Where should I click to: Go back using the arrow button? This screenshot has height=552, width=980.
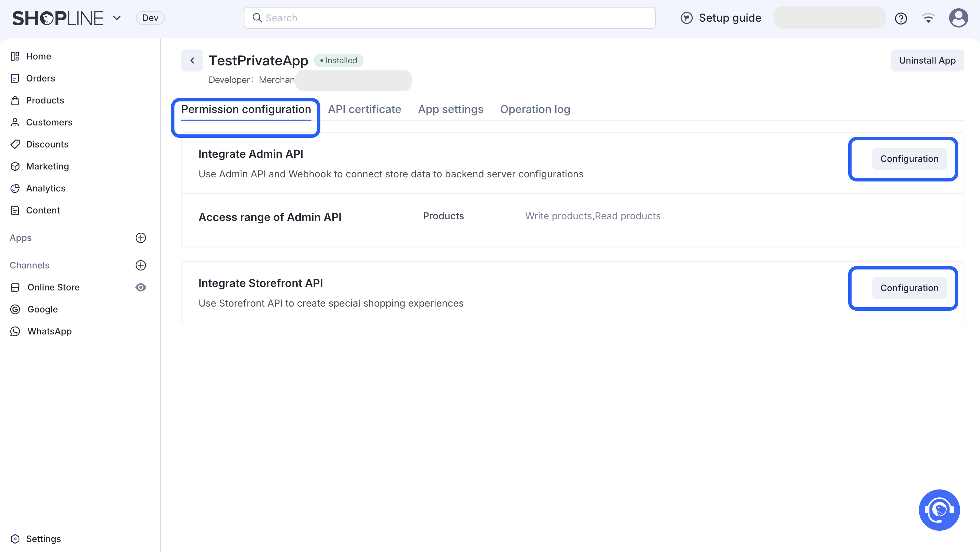pos(192,60)
